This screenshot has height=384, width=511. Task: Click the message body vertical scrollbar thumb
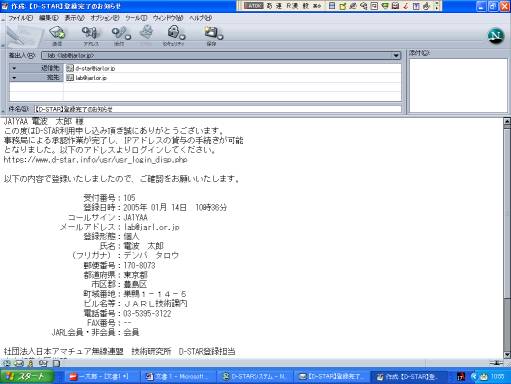tap(507, 212)
